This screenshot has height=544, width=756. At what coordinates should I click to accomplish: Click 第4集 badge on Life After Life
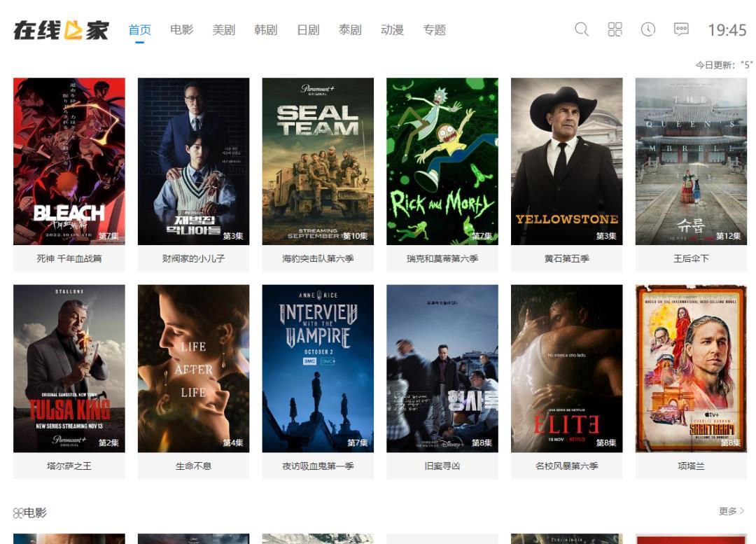coord(233,442)
